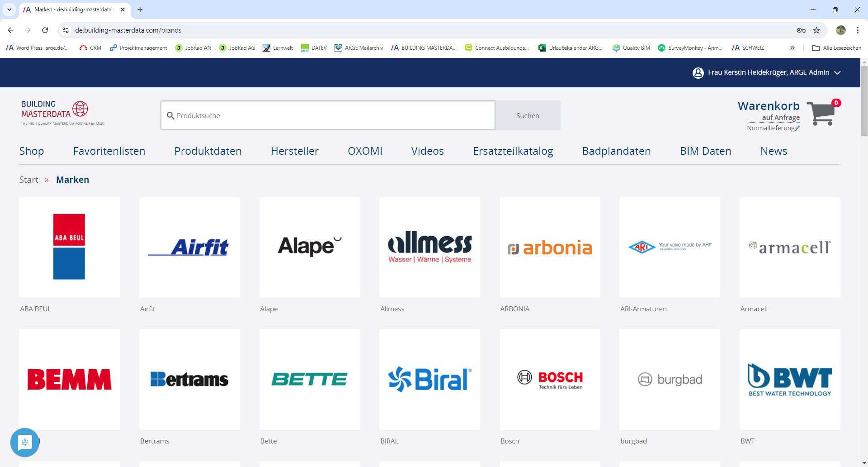Click the Suchen button
Screen dimensions: 868x467
(x=528, y=115)
